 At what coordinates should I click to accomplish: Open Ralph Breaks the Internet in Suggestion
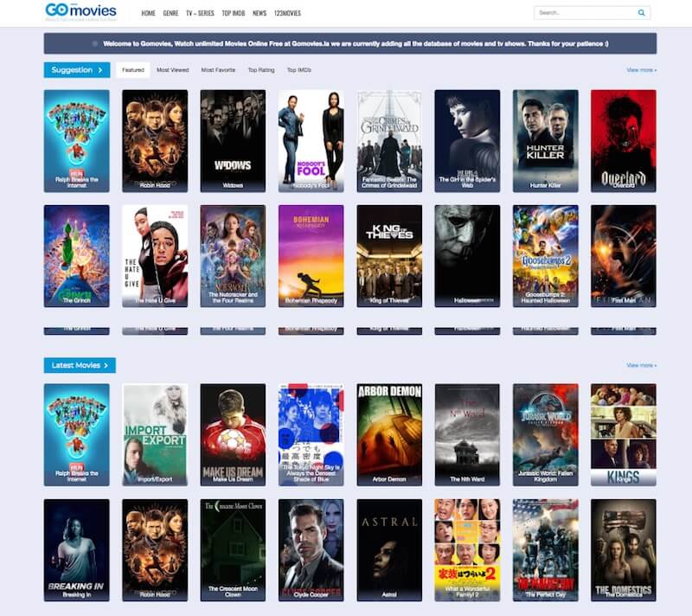click(77, 141)
